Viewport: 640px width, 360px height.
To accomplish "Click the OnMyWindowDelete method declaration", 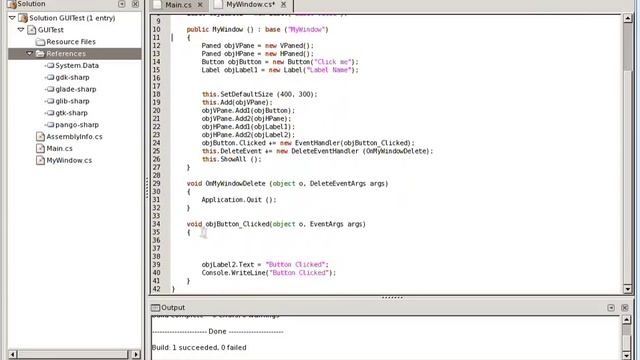I will click(287, 184).
